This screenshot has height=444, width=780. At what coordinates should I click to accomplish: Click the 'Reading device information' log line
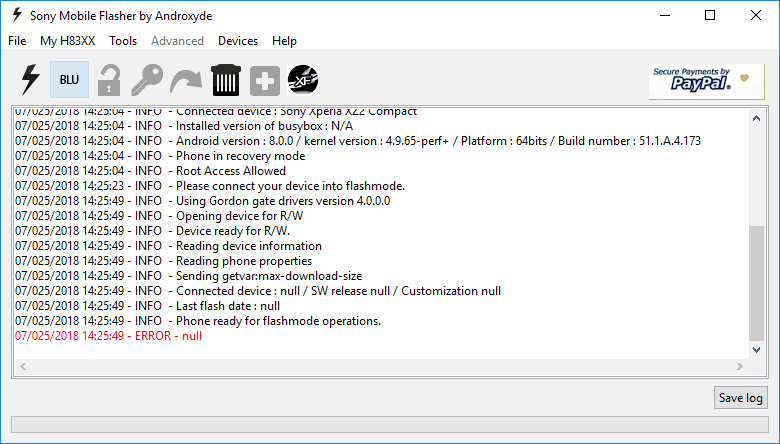click(x=168, y=246)
